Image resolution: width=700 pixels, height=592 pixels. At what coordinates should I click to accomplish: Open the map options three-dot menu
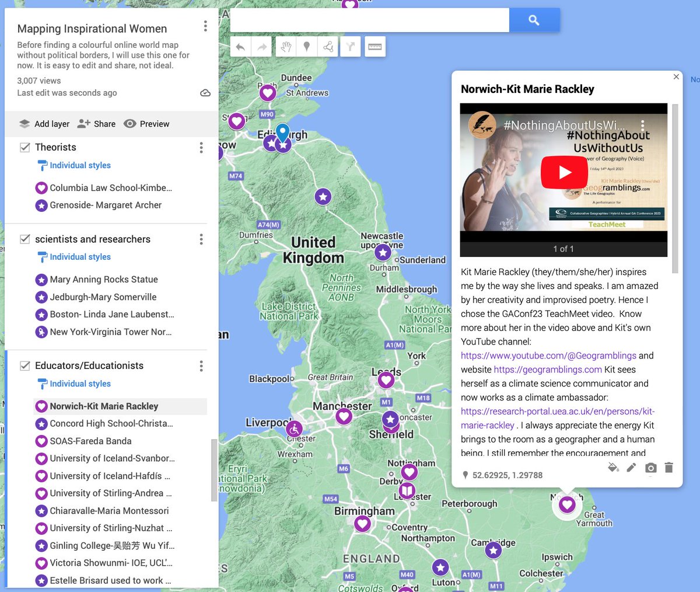(205, 26)
